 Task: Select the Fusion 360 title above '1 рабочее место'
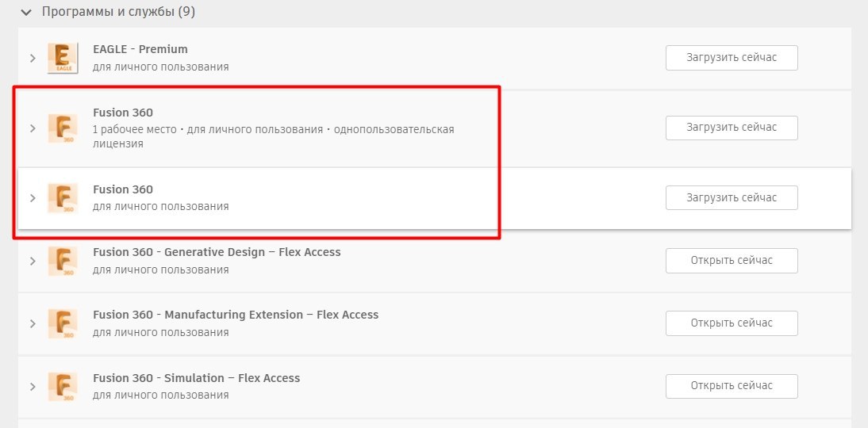coord(123,113)
